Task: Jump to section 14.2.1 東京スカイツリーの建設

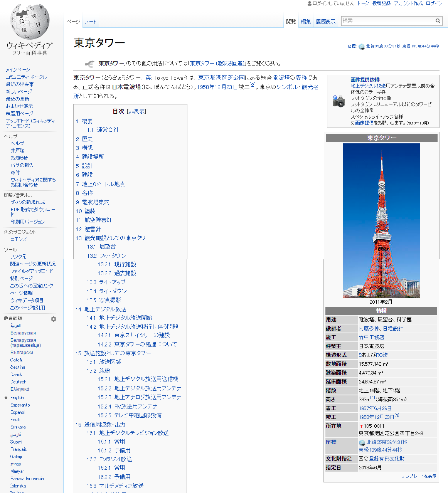Action: tap(134, 335)
